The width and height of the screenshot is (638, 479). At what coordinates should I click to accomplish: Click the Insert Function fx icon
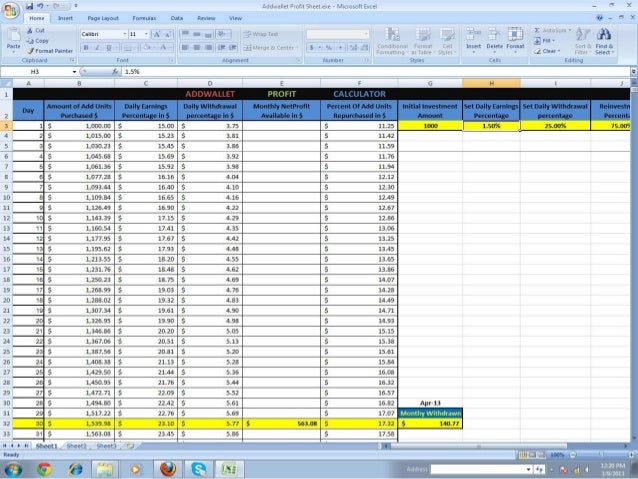[x=115, y=72]
